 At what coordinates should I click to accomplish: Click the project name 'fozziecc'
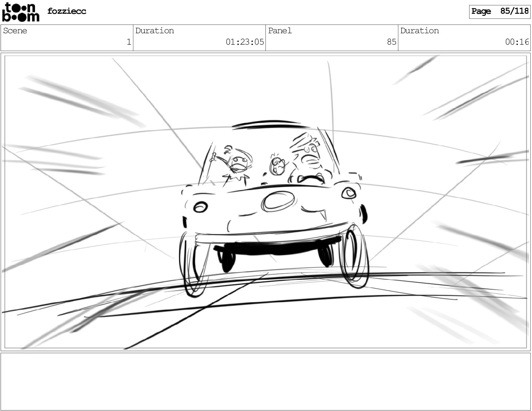67,11
